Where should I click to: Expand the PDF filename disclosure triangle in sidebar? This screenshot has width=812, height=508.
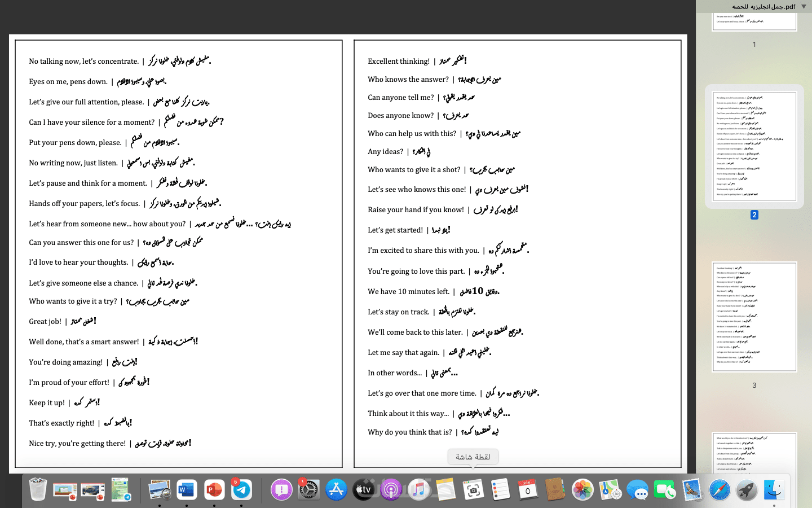click(x=804, y=6)
